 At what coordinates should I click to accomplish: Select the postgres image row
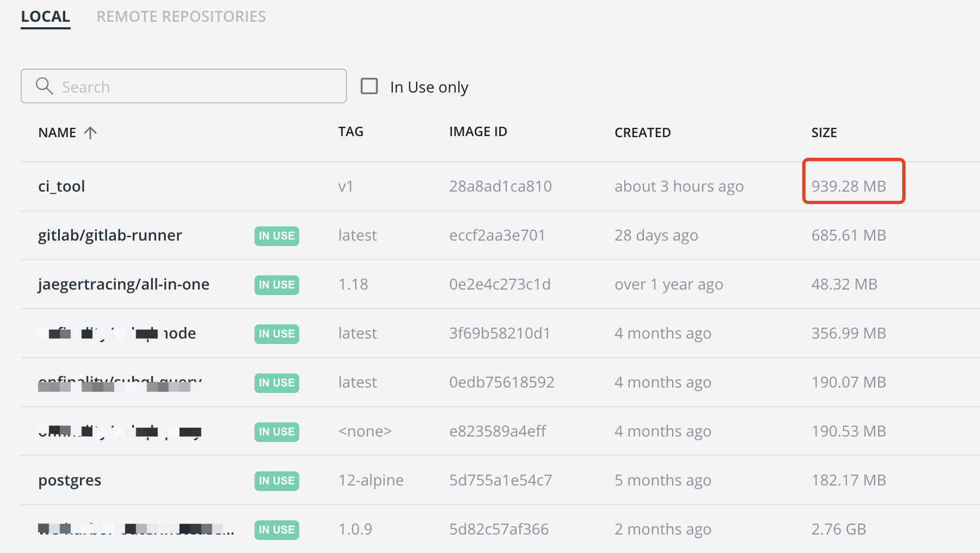point(70,480)
